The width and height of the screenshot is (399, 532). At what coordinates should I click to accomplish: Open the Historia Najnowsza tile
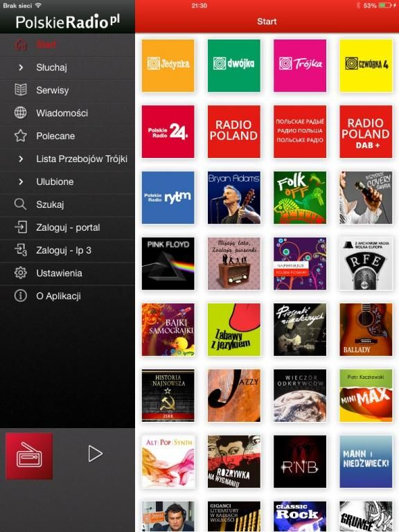pyautogui.click(x=168, y=396)
